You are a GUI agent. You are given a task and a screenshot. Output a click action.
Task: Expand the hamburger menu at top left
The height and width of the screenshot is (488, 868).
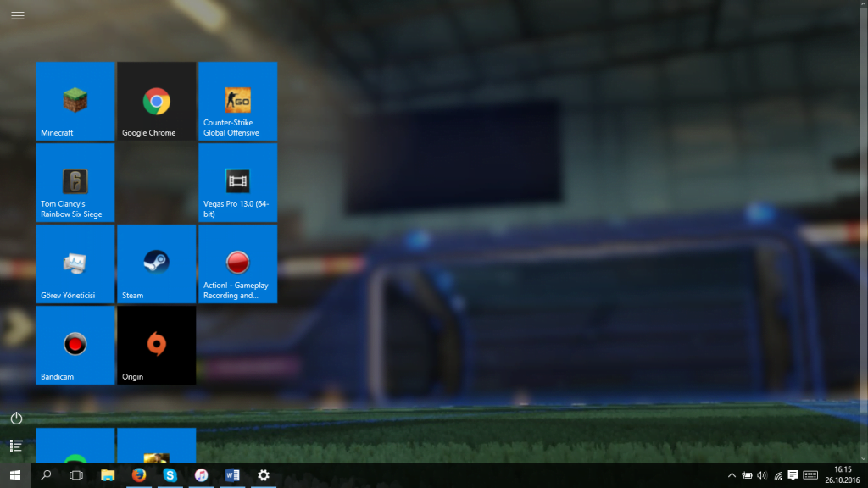pos(17,15)
